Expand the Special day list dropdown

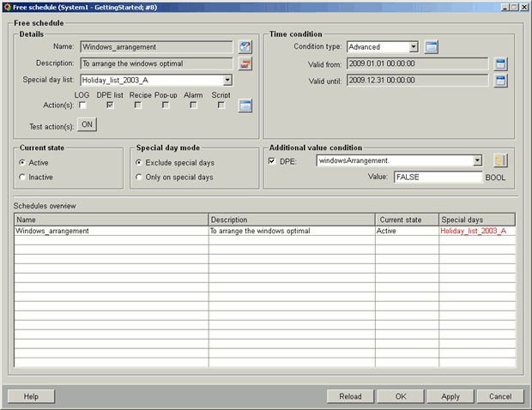[227, 80]
